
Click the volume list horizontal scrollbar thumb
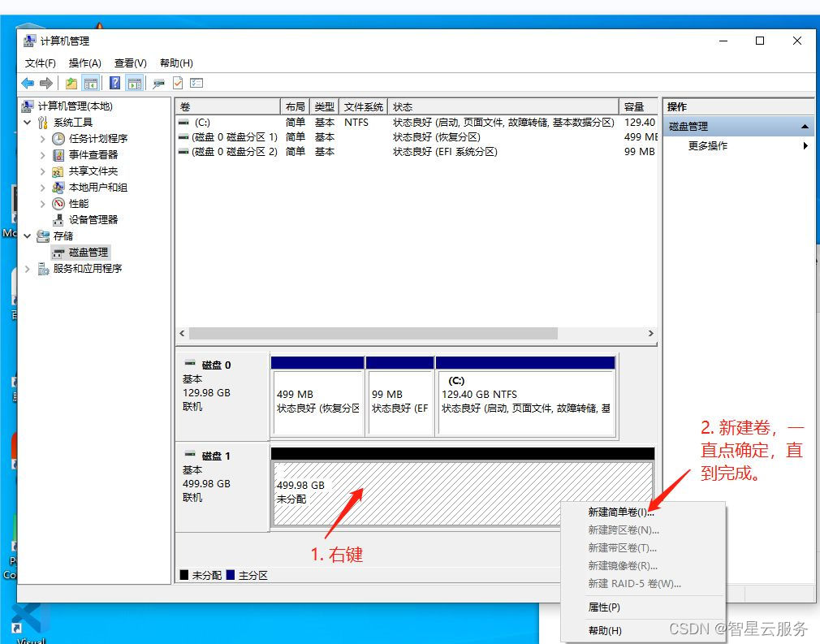click(373, 333)
